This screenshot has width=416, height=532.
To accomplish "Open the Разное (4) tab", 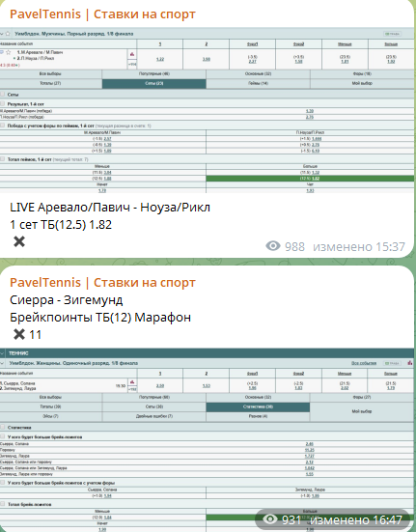I will [x=258, y=416].
